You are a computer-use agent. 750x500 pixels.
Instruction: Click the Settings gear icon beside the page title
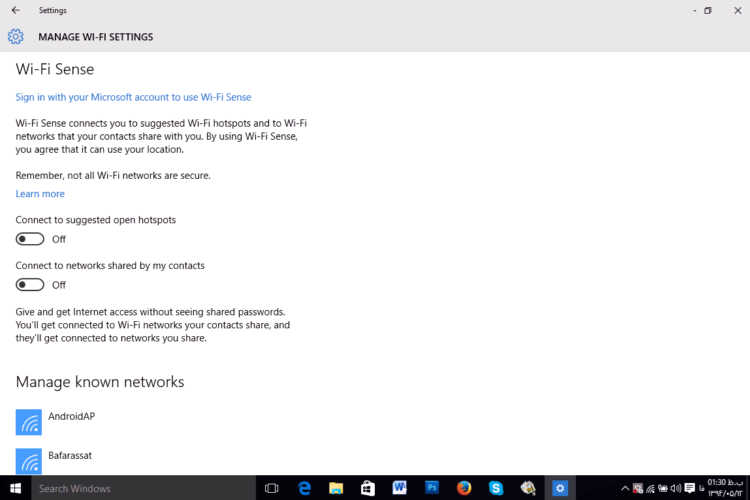point(15,36)
